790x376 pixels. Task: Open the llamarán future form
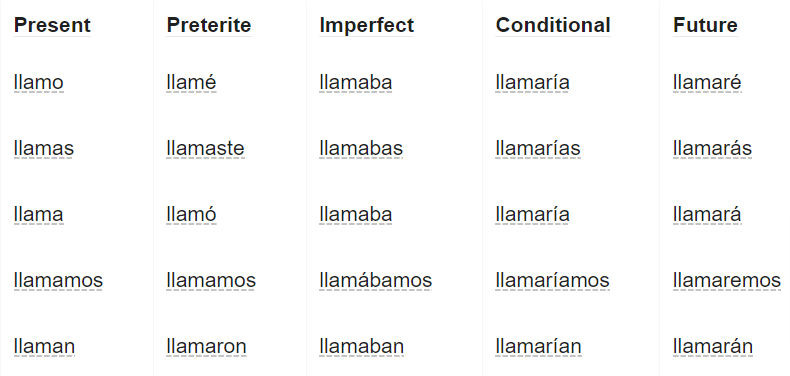(x=713, y=347)
